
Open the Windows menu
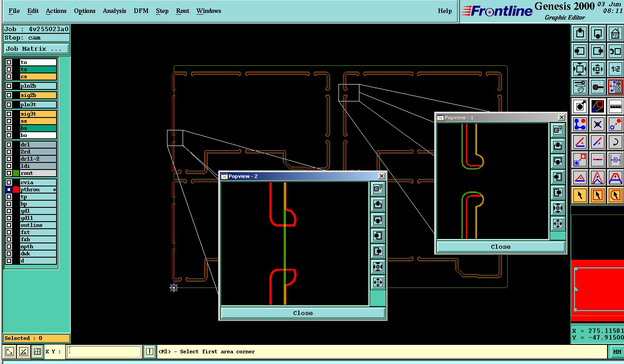coord(208,11)
